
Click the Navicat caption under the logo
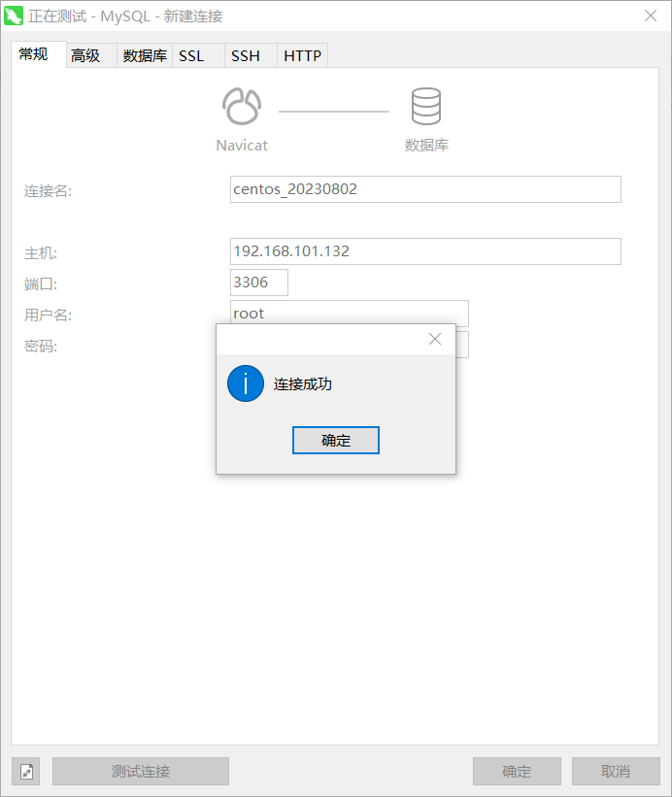tap(242, 146)
